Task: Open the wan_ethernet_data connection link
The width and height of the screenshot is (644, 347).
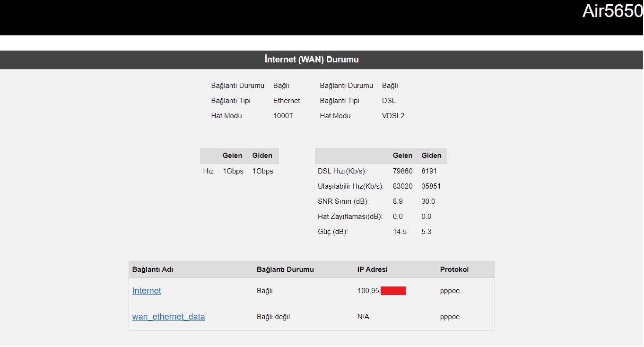Action: [x=168, y=317]
